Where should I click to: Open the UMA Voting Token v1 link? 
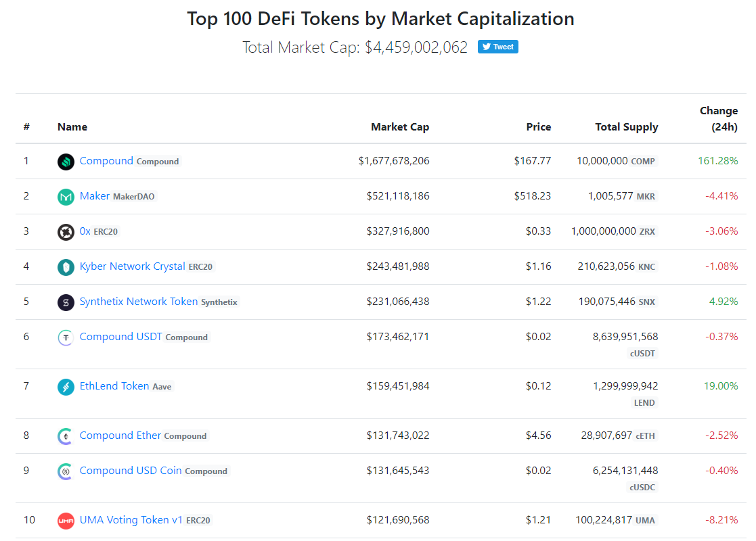(131, 520)
